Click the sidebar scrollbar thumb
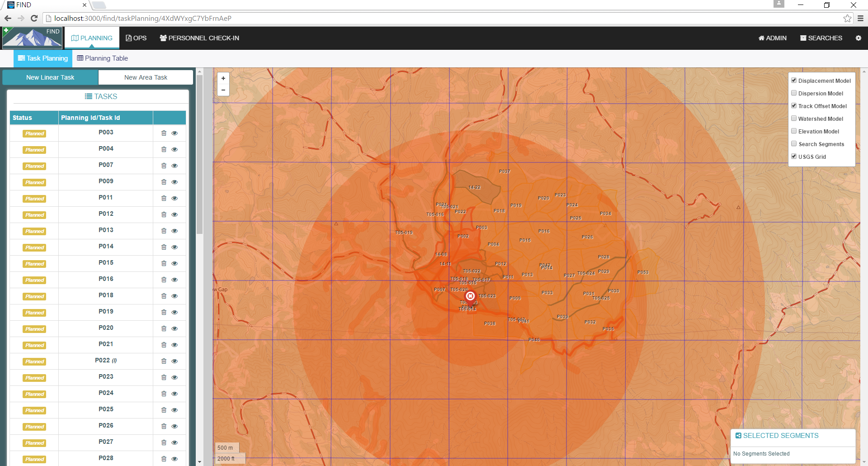The height and width of the screenshot is (466, 868). coord(199,154)
